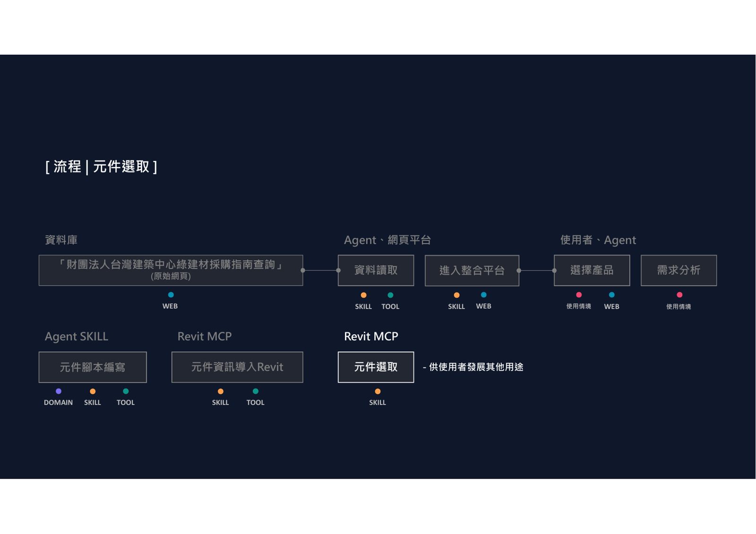Click the DOMAIN label text

(x=58, y=402)
